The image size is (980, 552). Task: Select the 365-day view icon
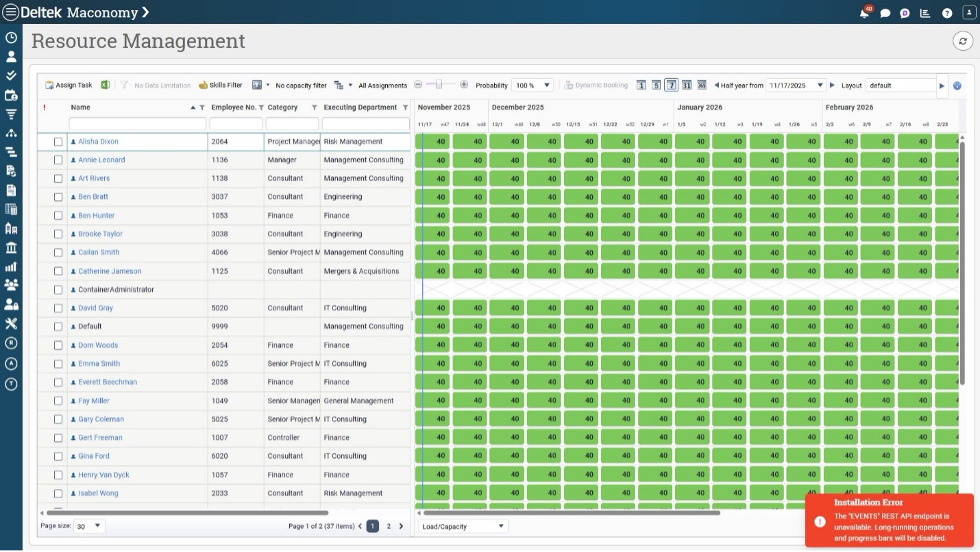[702, 85]
